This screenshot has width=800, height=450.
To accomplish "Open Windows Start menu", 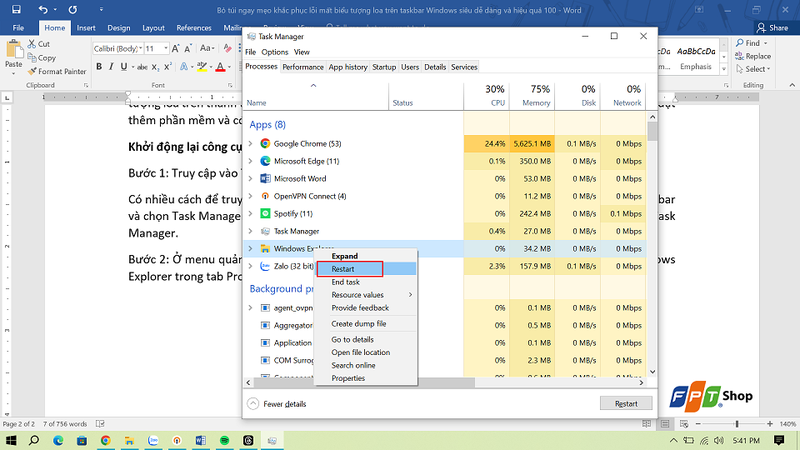I will point(11,440).
